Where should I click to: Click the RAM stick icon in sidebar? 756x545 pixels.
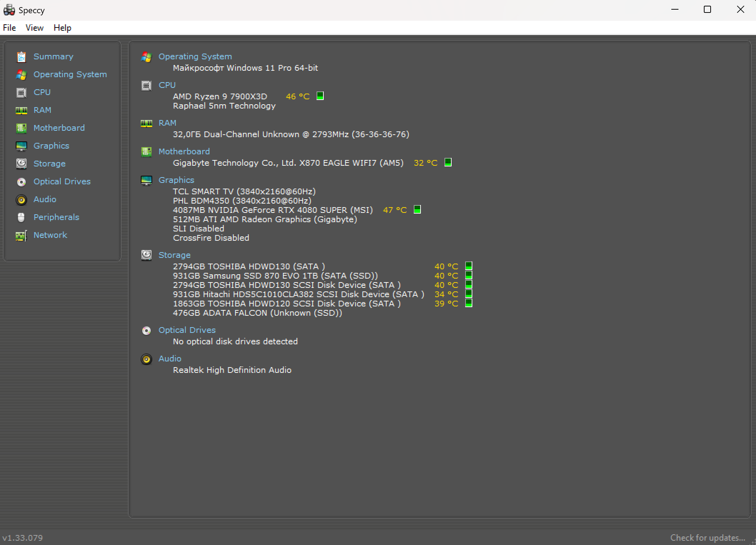tap(21, 110)
